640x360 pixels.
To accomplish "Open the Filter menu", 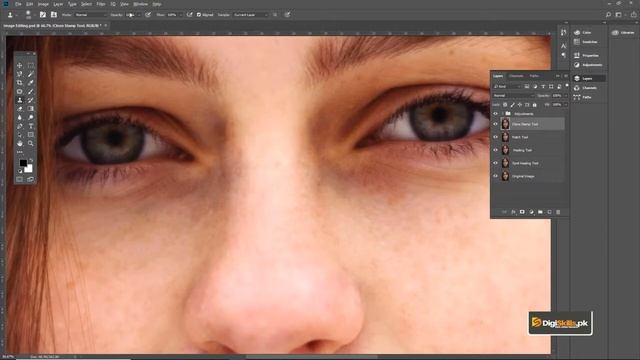I will [x=101, y=4].
